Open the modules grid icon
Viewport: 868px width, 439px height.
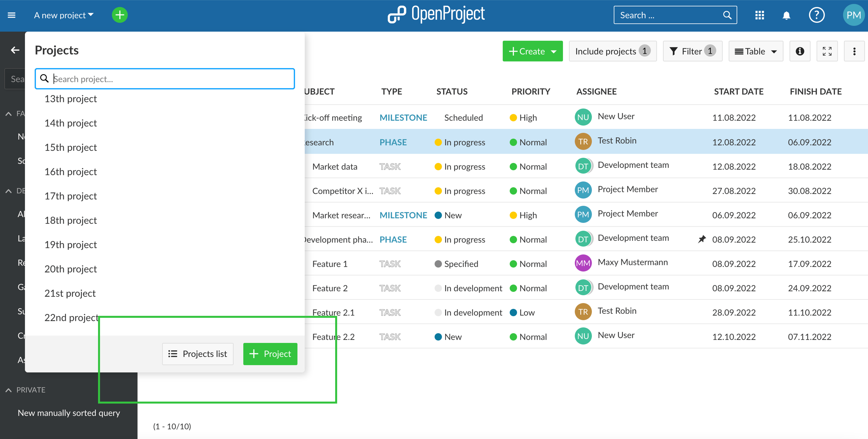coord(759,15)
